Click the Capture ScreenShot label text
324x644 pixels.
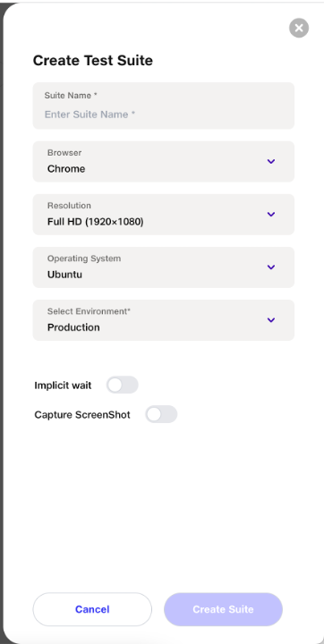pos(82,415)
